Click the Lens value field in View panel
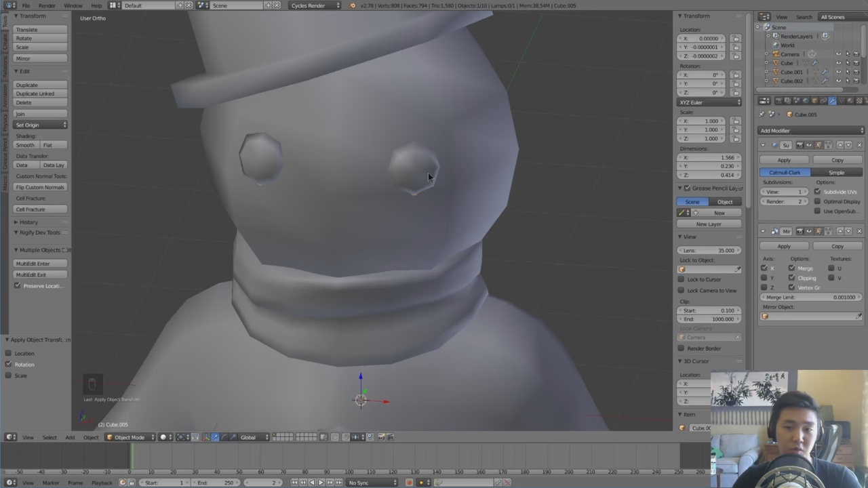The width and height of the screenshot is (868, 488). pos(709,250)
